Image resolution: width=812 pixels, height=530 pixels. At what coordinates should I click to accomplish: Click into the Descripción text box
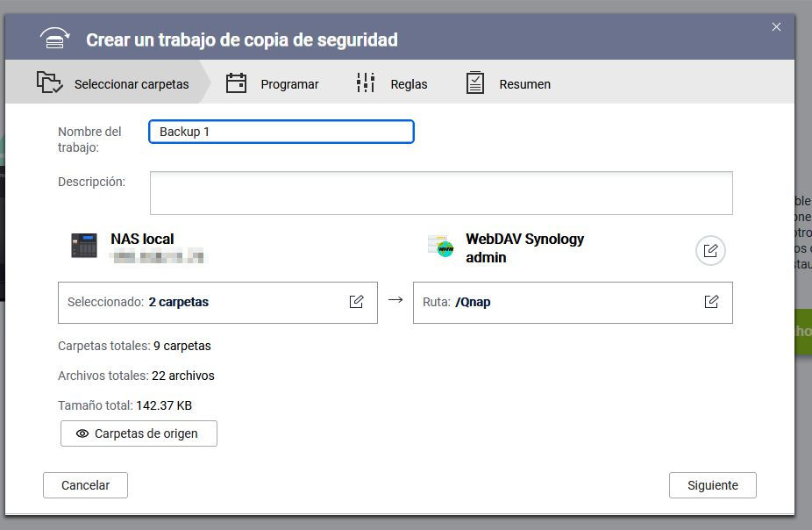pos(440,193)
